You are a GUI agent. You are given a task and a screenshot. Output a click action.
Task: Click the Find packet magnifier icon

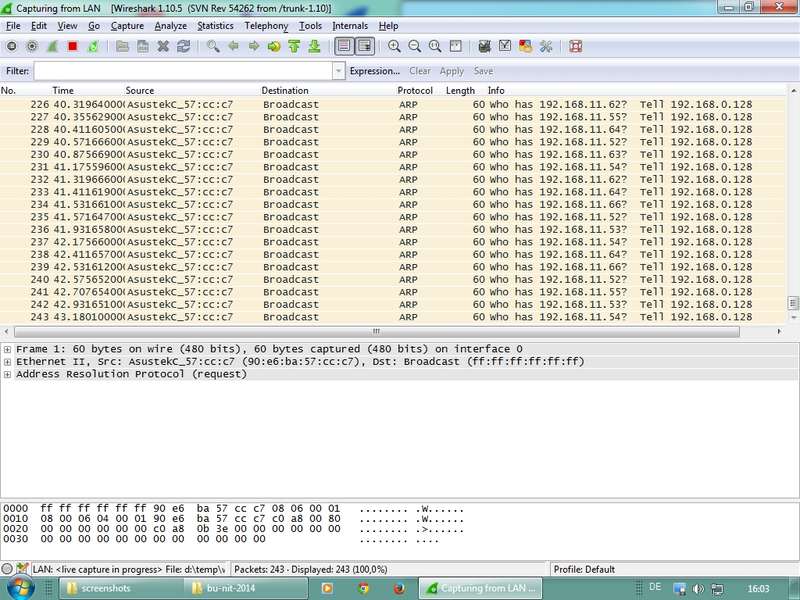click(213, 46)
